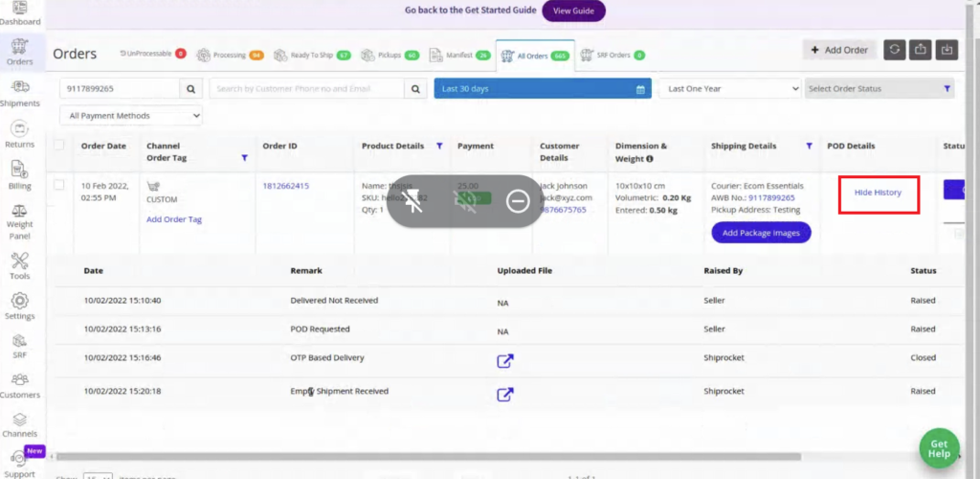Viewport: 980px width, 479px height.
Task: Switch to the SRF Orders tab
Action: (612, 55)
